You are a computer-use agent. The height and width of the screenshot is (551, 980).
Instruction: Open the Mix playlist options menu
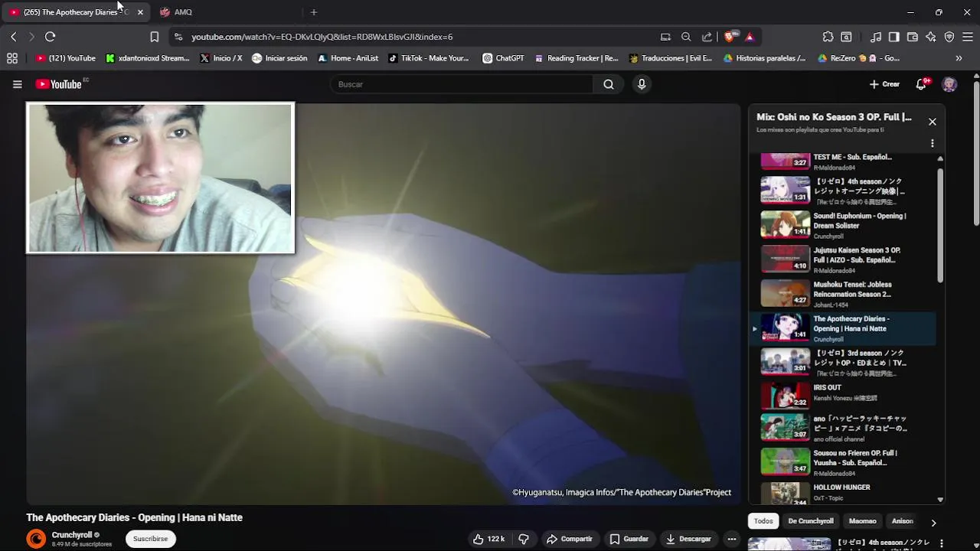coord(933,143)
